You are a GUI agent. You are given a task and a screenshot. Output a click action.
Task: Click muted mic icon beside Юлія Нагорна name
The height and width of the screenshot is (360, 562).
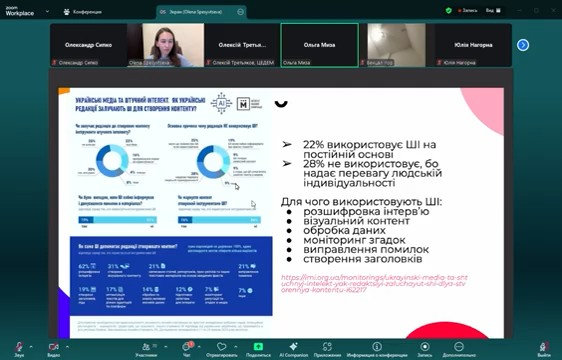[439, 63]
